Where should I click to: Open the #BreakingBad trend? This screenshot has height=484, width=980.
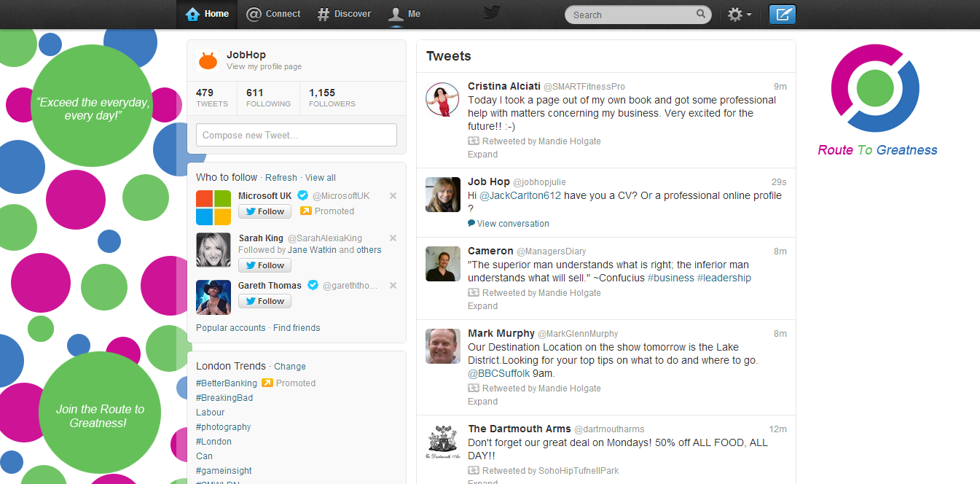pyautogui.click(x=224, y=398)
